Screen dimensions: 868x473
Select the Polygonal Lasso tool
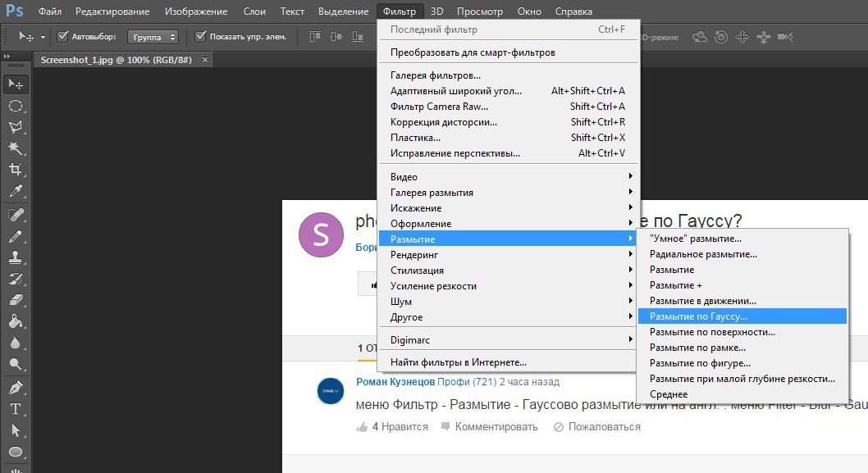click(16, 127)
